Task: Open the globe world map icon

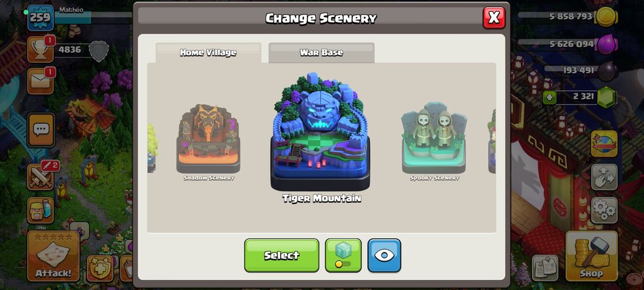Action: tap(604, 144)
